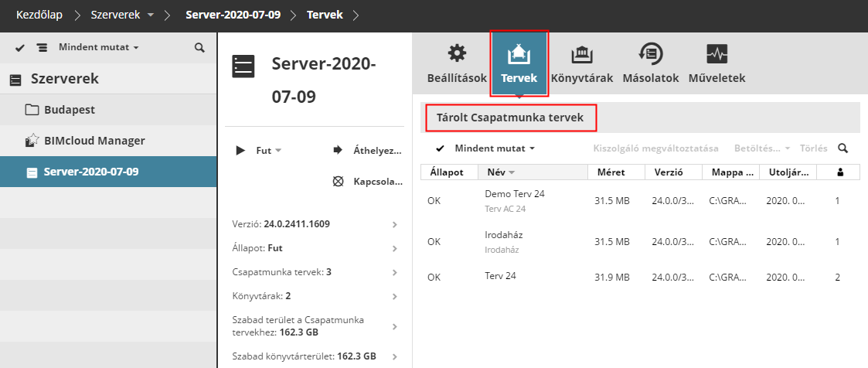This screenshot has width=868, height=368.
Task: Open the Mindent mutat filter above the table
Action: pyautogui.click(x=495, y=148)
